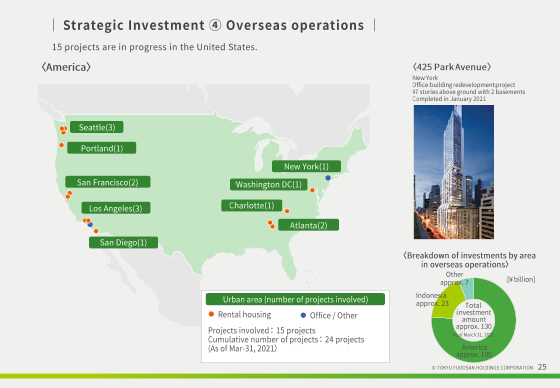Click the Breakdown of investments heading
This screenshot has height=388, width=560.
[469, 260]
